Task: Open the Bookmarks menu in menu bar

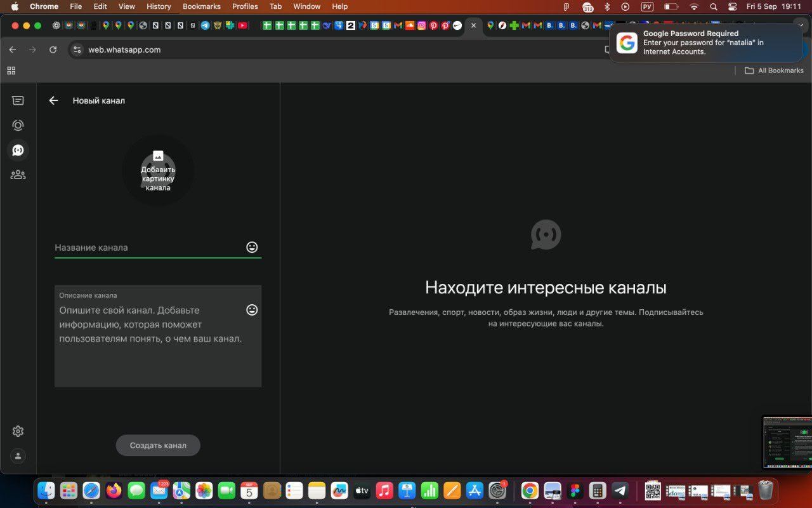Action: coord(201,6)
